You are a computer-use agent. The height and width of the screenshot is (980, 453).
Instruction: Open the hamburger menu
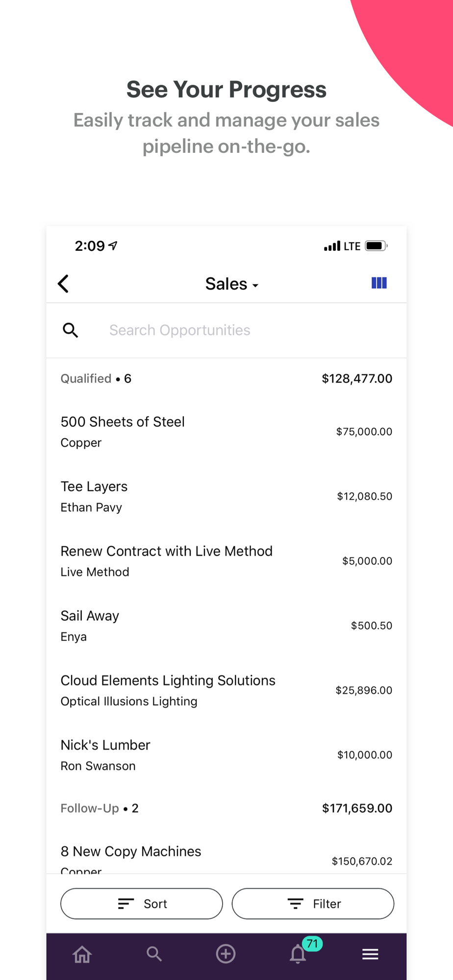coord(370,954)
